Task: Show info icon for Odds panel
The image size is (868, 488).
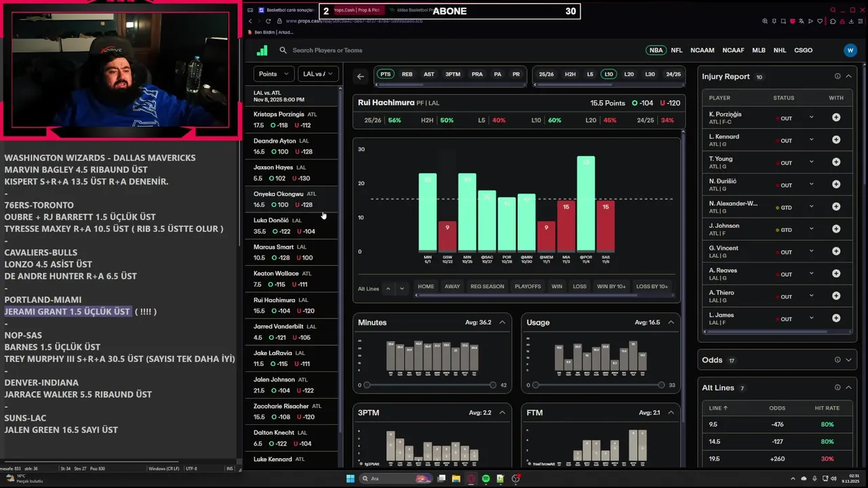Action: point(837,360)
